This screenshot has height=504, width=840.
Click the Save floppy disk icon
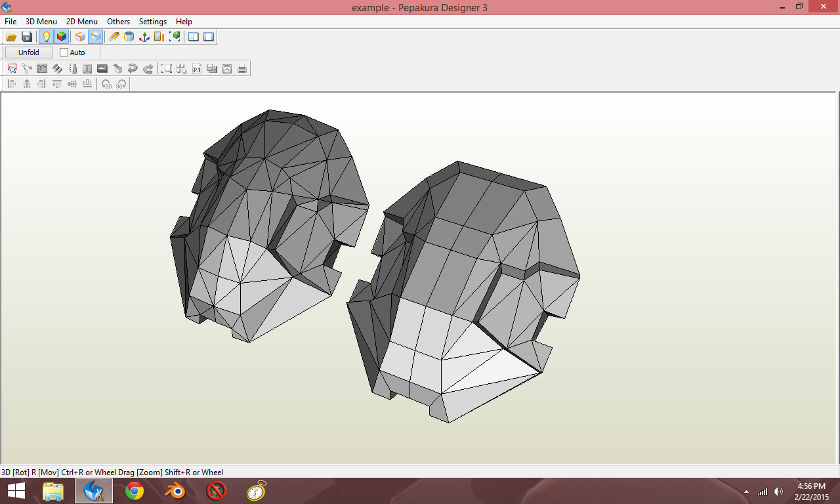pos(27,37)
